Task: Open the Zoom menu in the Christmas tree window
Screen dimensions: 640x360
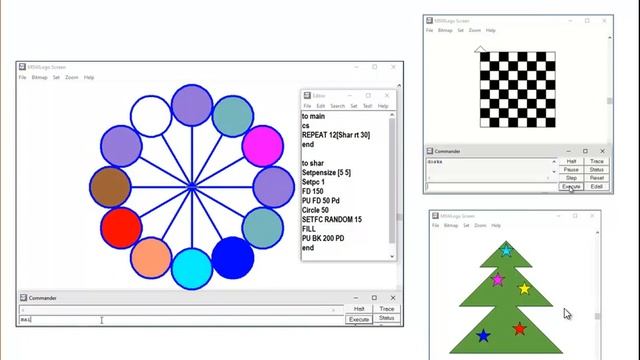Action: (x=480, y=225)
